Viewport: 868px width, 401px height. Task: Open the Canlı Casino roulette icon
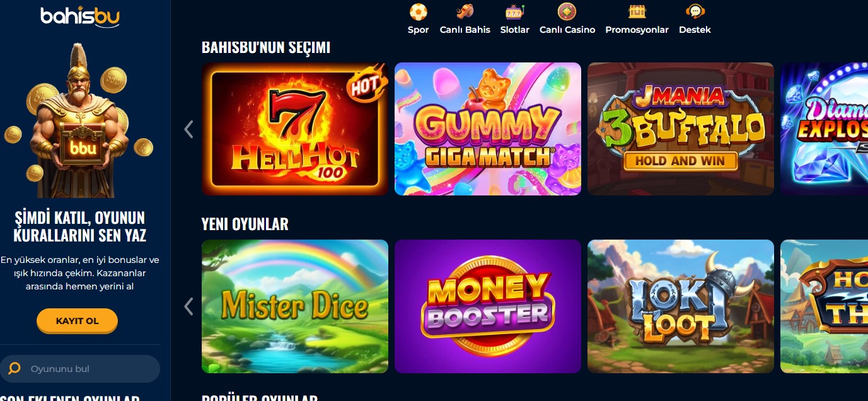point(567,12)
